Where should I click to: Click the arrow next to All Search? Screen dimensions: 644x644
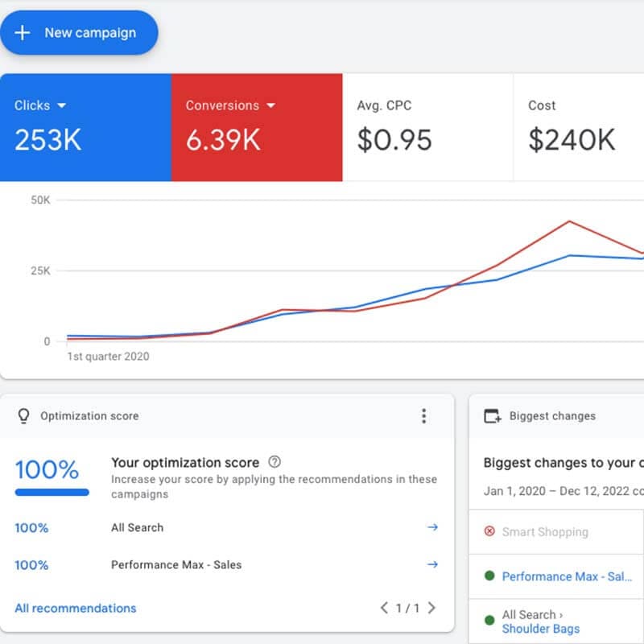[432, 527]
